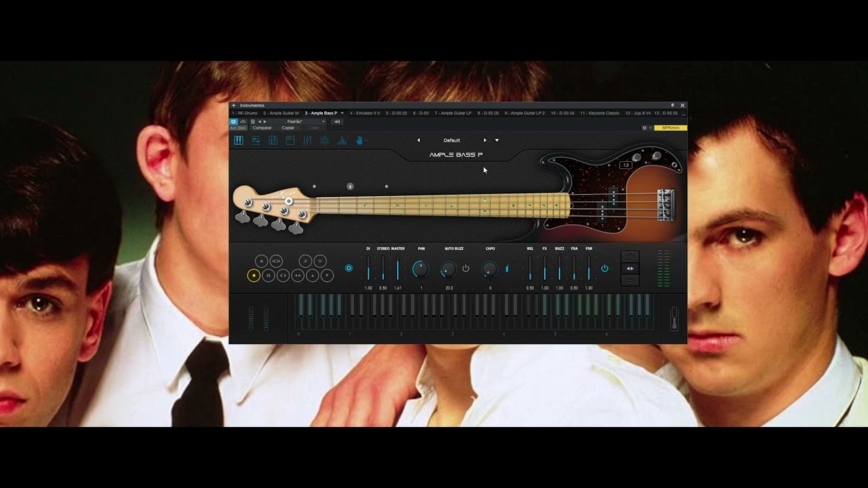Image resolution: width=868 pixels, height=488 pixels.
Task: Adjust the REL slider
Action: [x=530, y=268]
